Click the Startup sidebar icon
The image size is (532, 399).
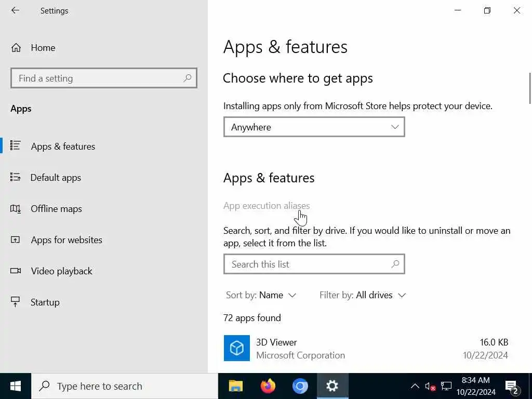click(x=15, y=302)
